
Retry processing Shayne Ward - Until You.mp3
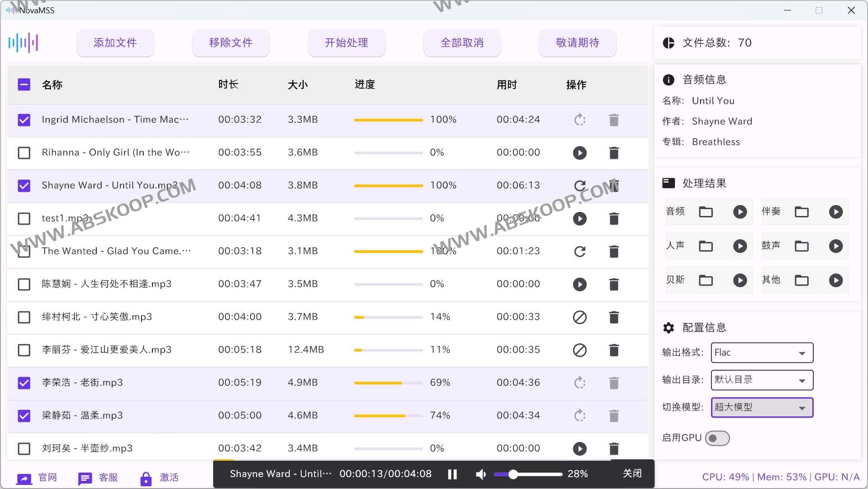click(579, 186)
